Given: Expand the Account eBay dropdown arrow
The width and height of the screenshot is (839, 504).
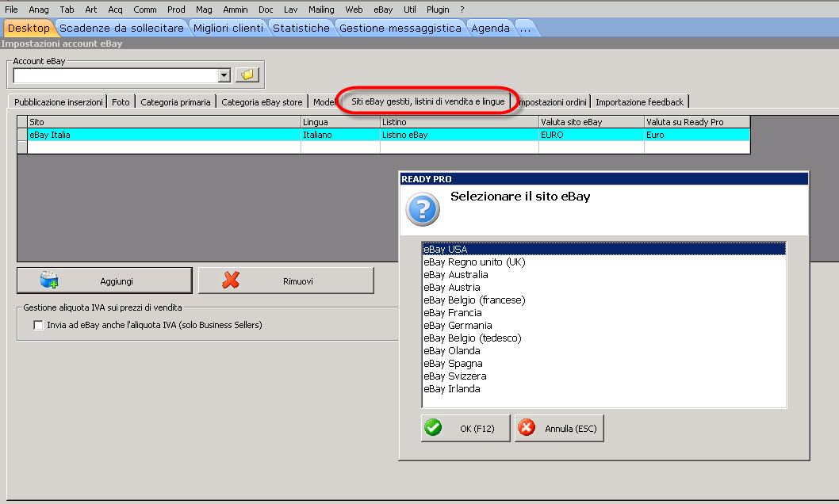Looking at the screenshot, I should coord(224,75).
